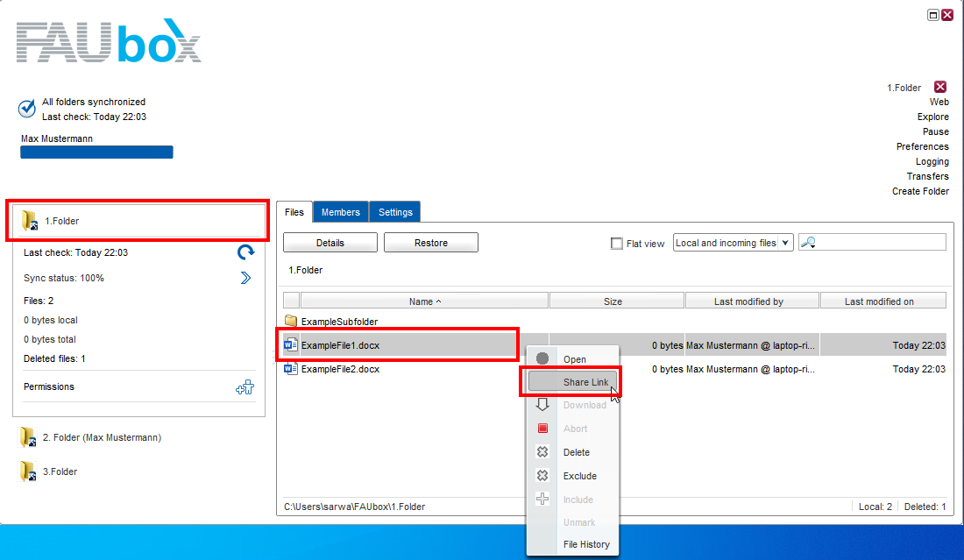Click the Local: 2 status entry
This screenshot has width=964, height=560.
(875, 507)
